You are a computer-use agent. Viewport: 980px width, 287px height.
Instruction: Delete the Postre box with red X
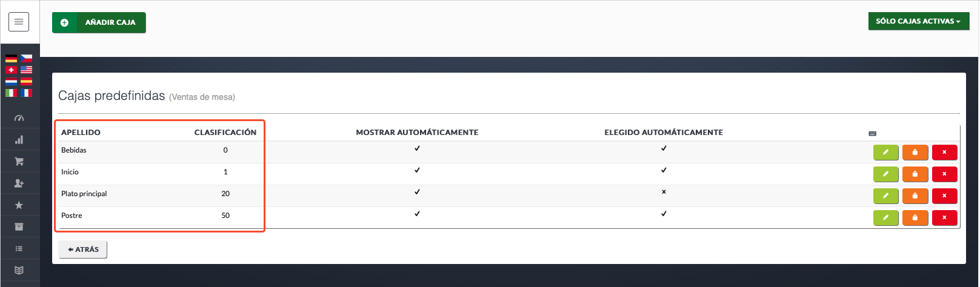click(944, 218)
